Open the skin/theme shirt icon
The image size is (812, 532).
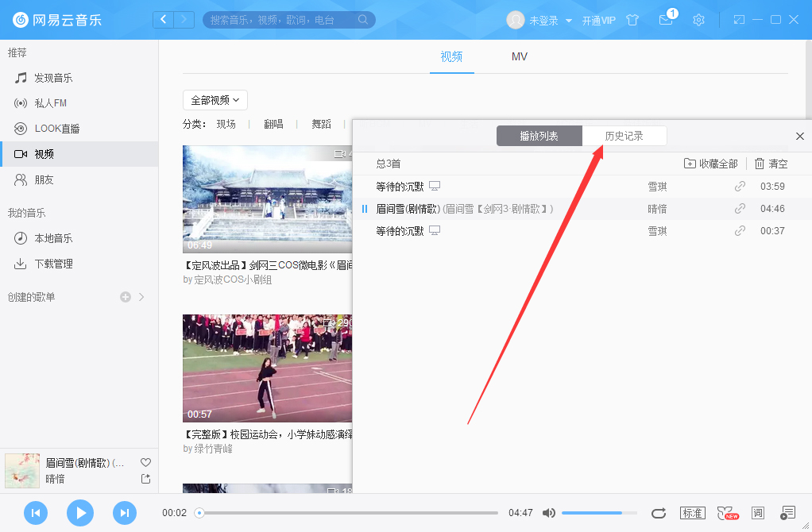(632, 20)
